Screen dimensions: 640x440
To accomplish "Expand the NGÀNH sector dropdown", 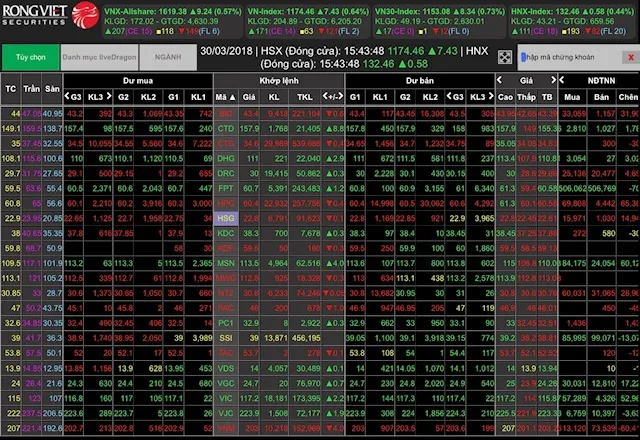I will click(167, 57).
